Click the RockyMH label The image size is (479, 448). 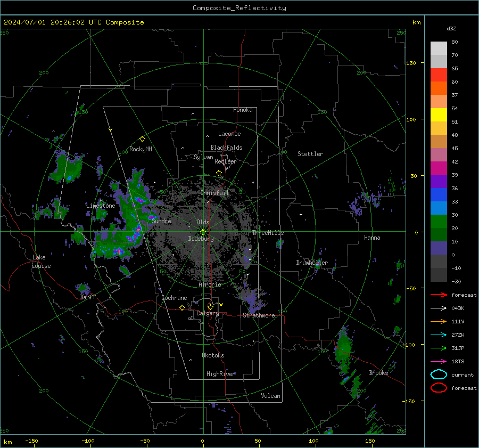(x=141, y=149)
